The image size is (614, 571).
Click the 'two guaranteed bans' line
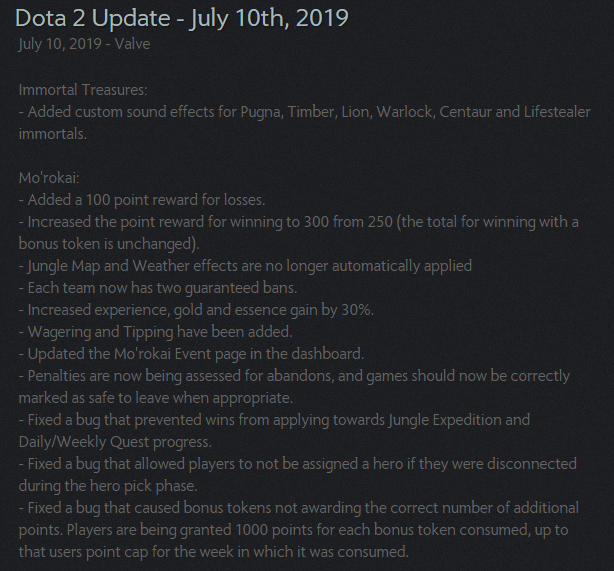click(x=158, y=288)
